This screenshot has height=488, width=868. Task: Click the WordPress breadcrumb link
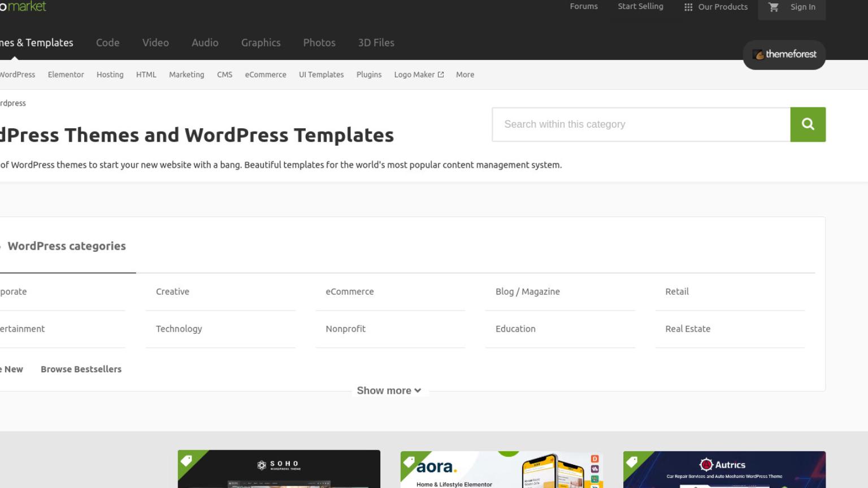[13, 103]
